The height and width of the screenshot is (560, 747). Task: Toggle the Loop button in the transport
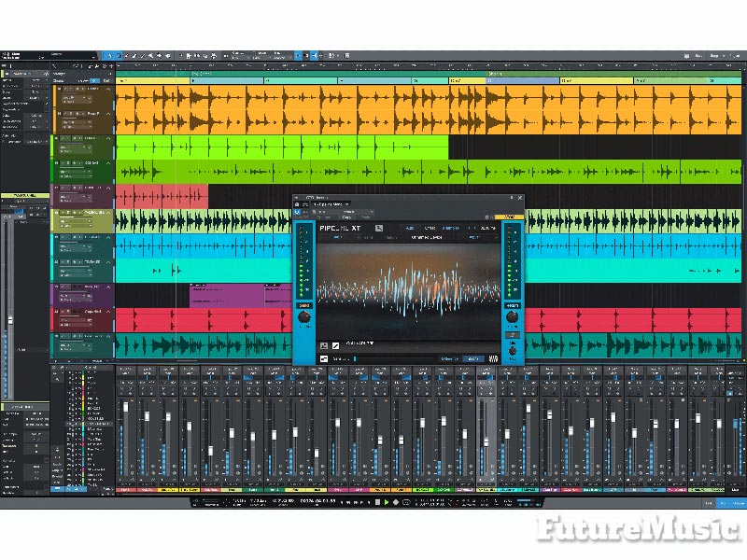coord(406,502)
